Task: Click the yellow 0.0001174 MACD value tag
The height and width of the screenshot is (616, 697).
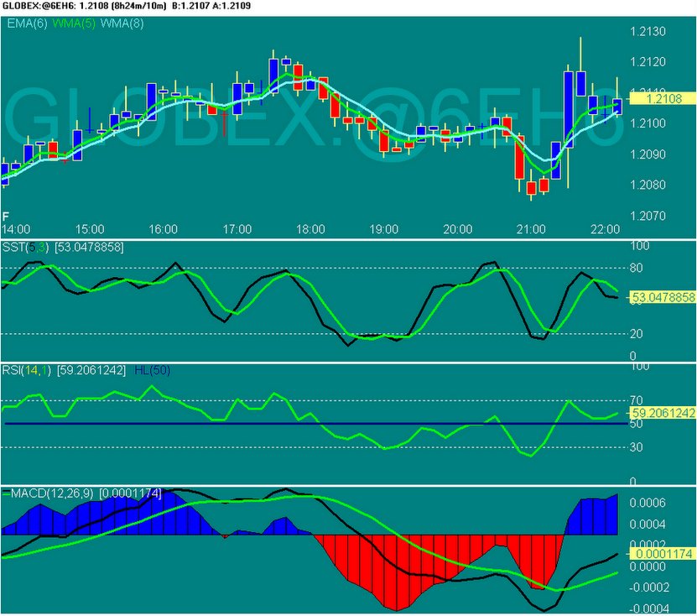Action: pyautogui.click(x=663, y=554)
